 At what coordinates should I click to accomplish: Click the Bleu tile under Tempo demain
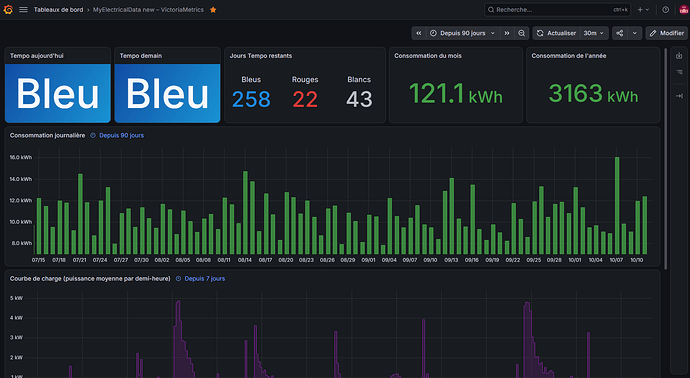(167, 93)
